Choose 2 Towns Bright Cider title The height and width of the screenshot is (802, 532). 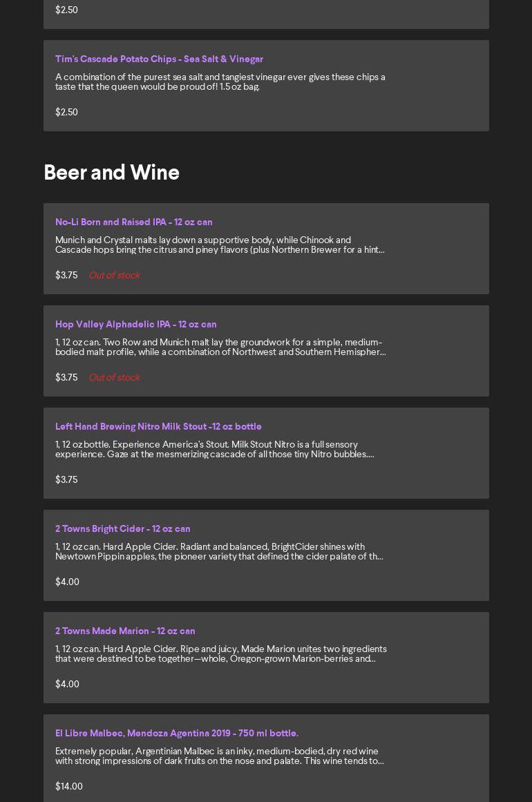[123, 529]
